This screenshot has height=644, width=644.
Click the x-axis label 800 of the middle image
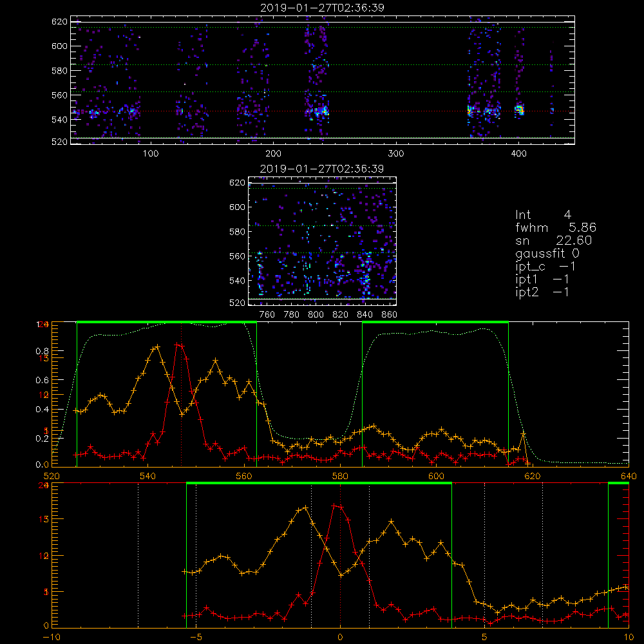pos(316,315)
